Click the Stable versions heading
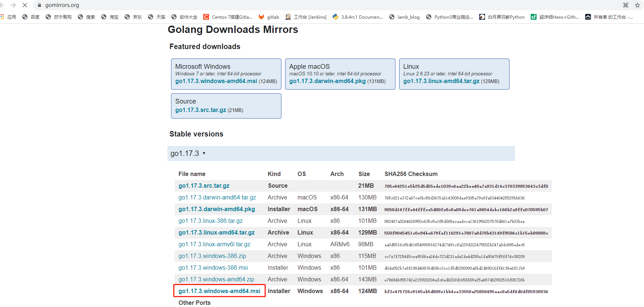The height and width of the screenshot is (307, 644). [196, 134]
